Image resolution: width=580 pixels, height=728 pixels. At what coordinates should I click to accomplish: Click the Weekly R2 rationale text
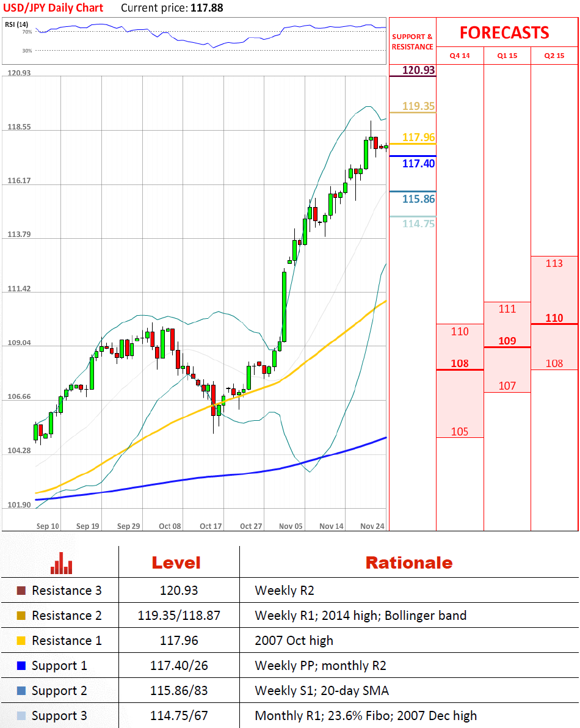click(x=285, y=591)
